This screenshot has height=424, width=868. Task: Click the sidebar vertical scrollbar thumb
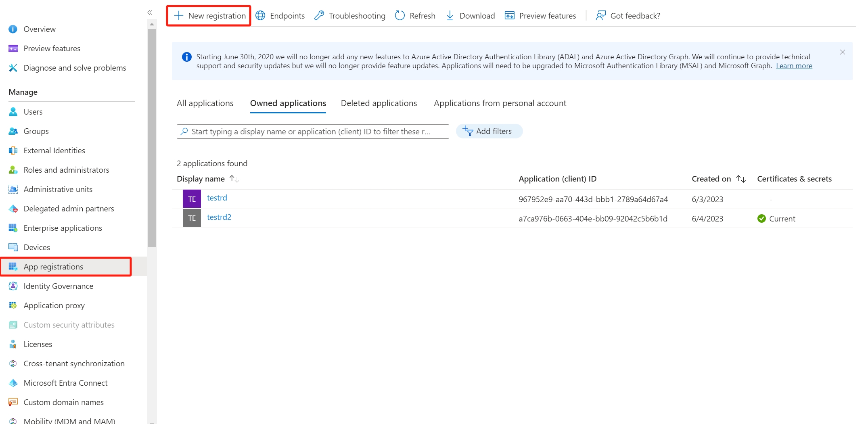(152, 137)
